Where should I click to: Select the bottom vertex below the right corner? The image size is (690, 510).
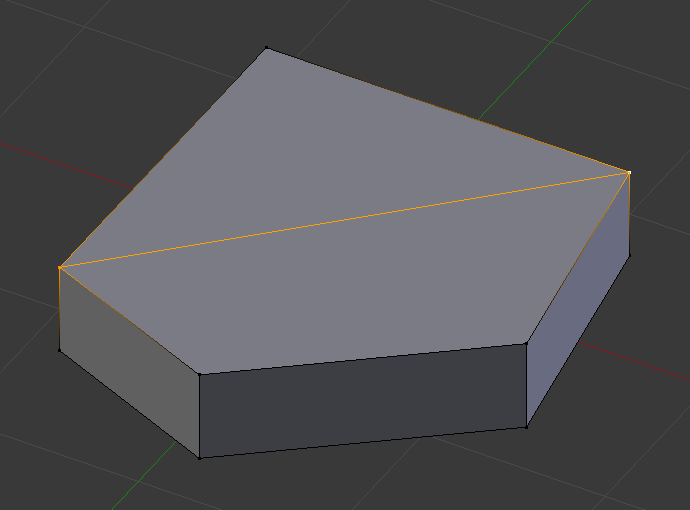click(x=630, y=255)
